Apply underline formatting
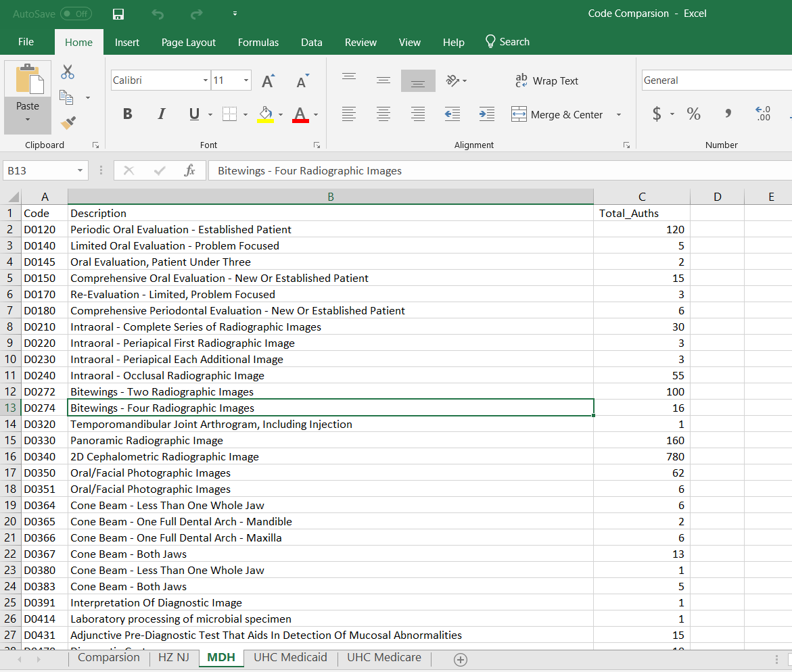Image resolution: width=792 pixels, height=672 pixels. click(x=193, y=114)
